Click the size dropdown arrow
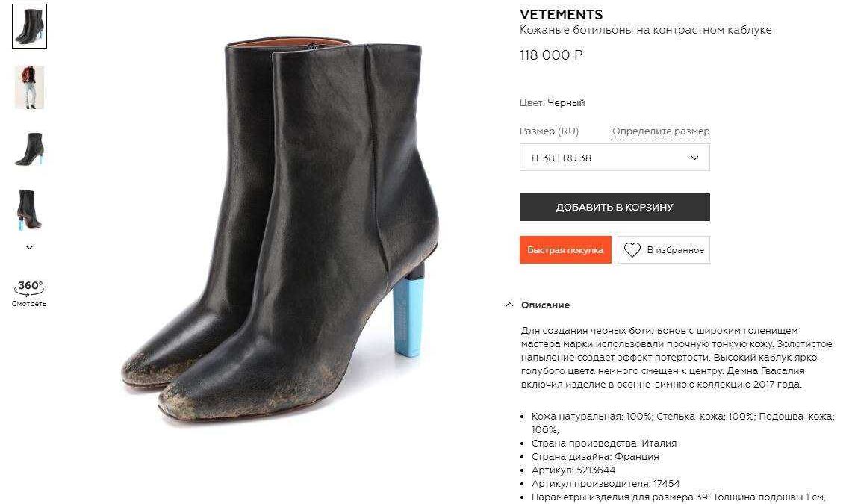 tap(694, 158)
